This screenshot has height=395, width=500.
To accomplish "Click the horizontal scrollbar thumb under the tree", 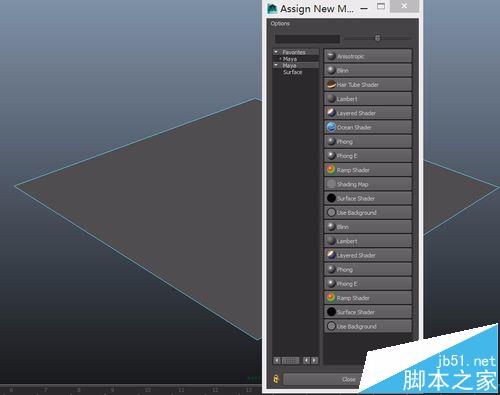I will coord(290,360).
